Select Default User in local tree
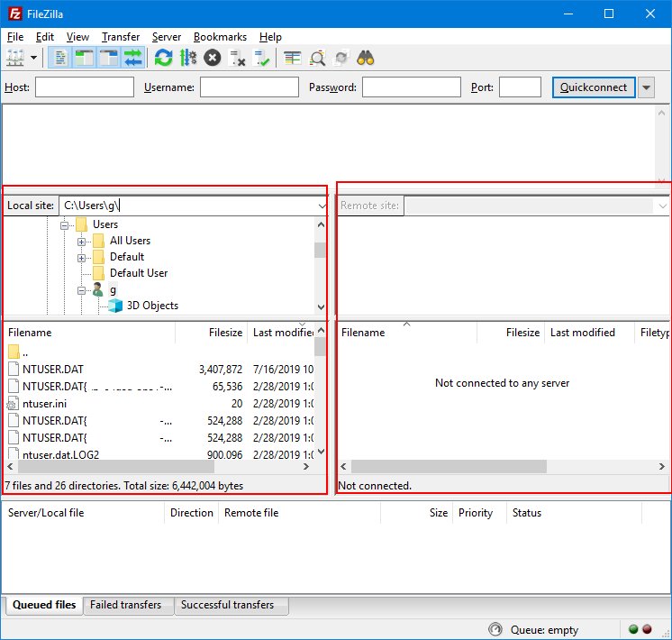The width and height of the screenshot is (672, 640). pyautogui.click(x=139, y=273)
